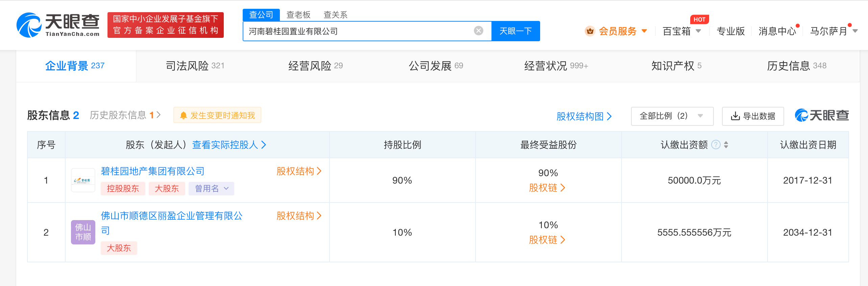Sort by 认缴出资额 column arrows
Screen dimensions: 868x286
726,145
